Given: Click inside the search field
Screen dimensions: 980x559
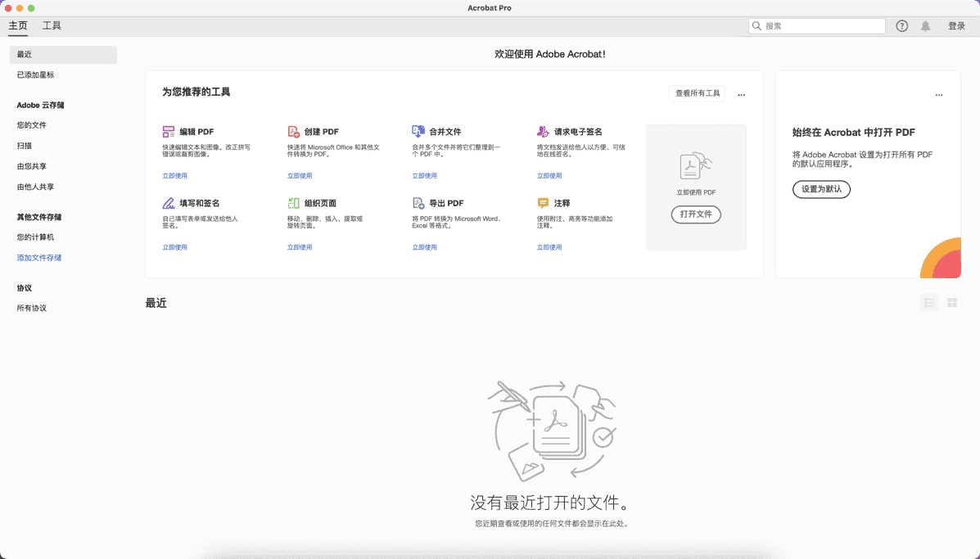Looking at the screenshot, I should point(816,25).
